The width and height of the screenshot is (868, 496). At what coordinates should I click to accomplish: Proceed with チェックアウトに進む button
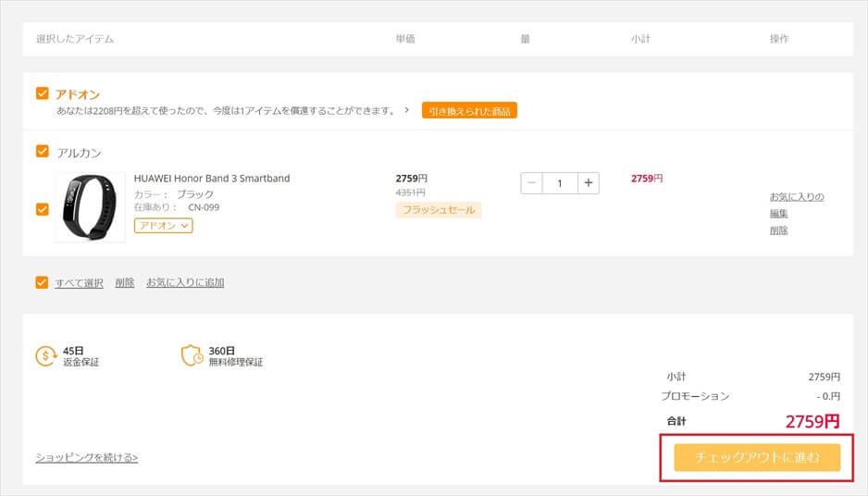pyautogui.click(x=757, y=457)
